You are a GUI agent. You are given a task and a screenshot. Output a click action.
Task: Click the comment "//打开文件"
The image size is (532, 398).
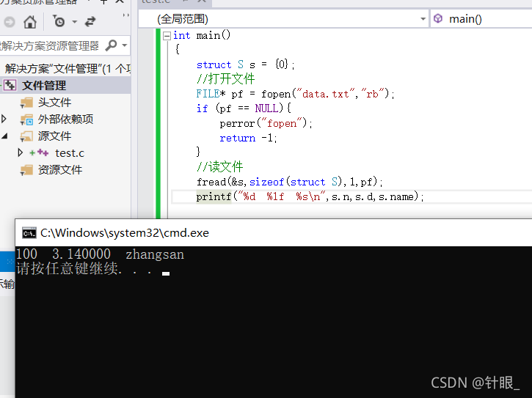point(225,78)
